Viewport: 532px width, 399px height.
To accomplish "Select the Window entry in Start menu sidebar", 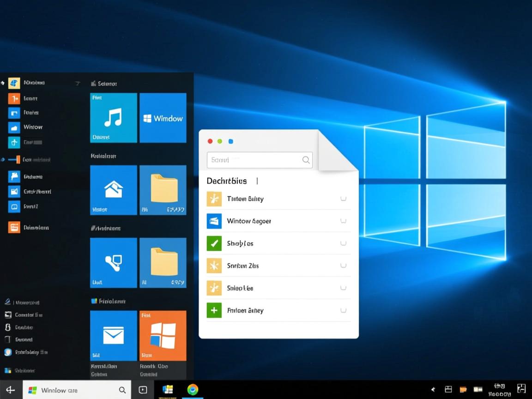I will pos(32,127).
